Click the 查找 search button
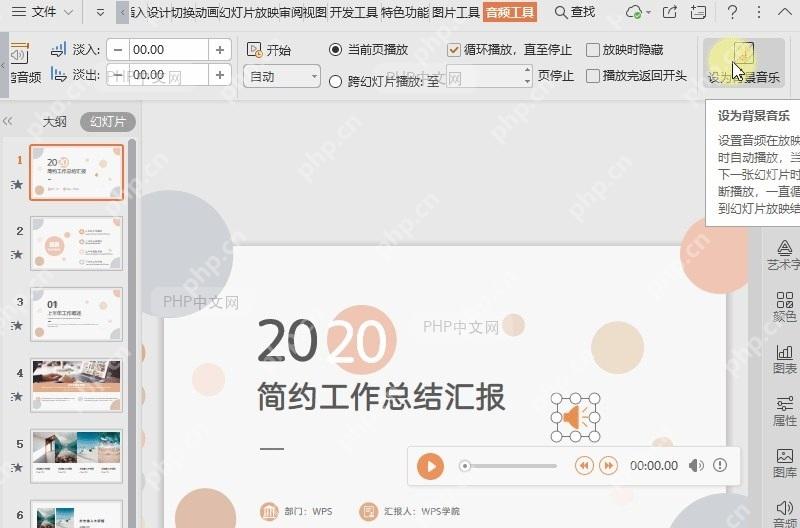The height and width of the screenshot is (528, 800). [x=575, y=12]
